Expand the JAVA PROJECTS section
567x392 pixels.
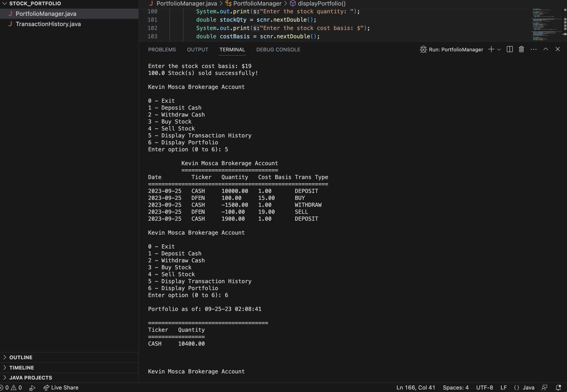pyautogui.click(x=31, y=378)
